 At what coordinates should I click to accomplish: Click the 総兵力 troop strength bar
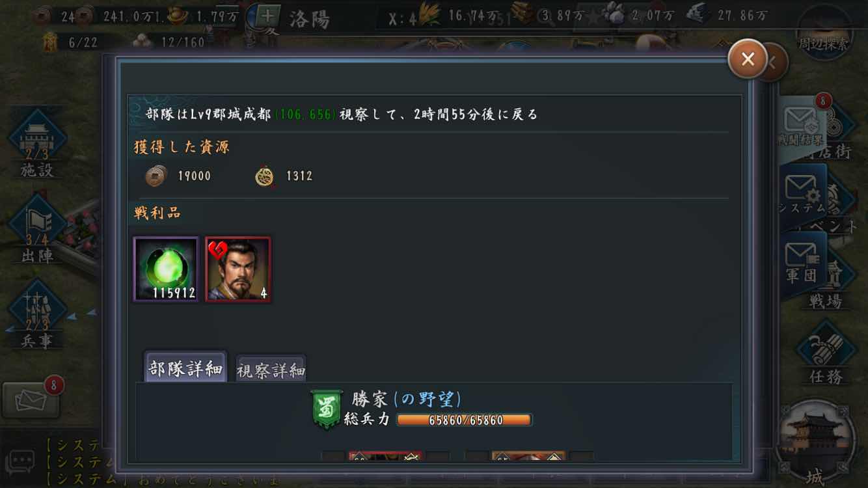465,420
